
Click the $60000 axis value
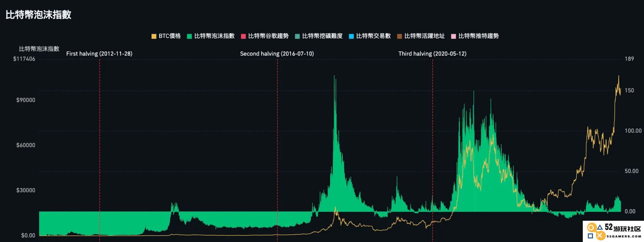(x=26, y=145)
